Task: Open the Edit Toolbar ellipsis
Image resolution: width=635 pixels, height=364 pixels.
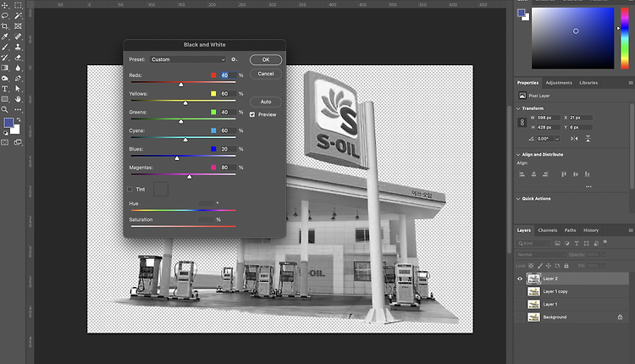Action: coord(18,110)
